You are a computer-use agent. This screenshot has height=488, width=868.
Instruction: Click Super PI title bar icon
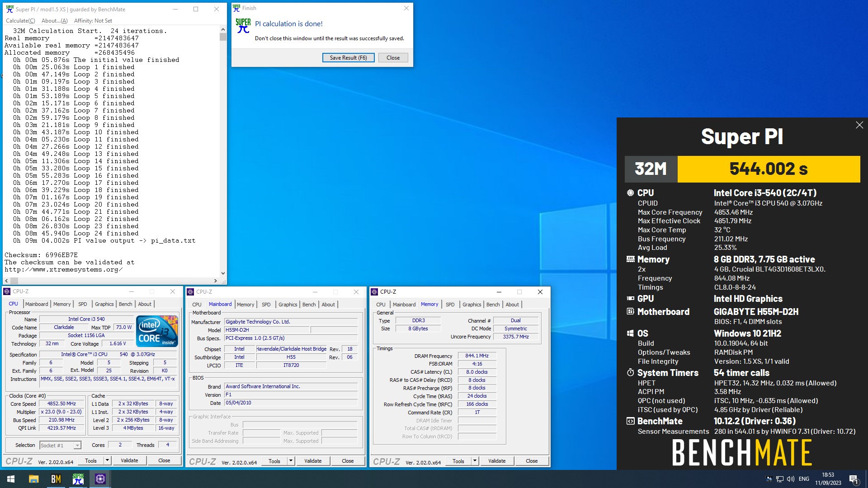(9, 9)
